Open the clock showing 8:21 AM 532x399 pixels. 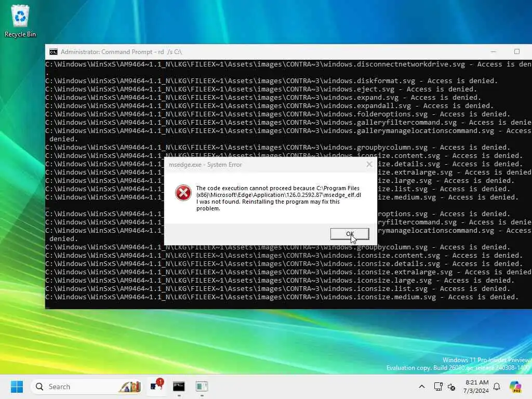click(476, 387)
